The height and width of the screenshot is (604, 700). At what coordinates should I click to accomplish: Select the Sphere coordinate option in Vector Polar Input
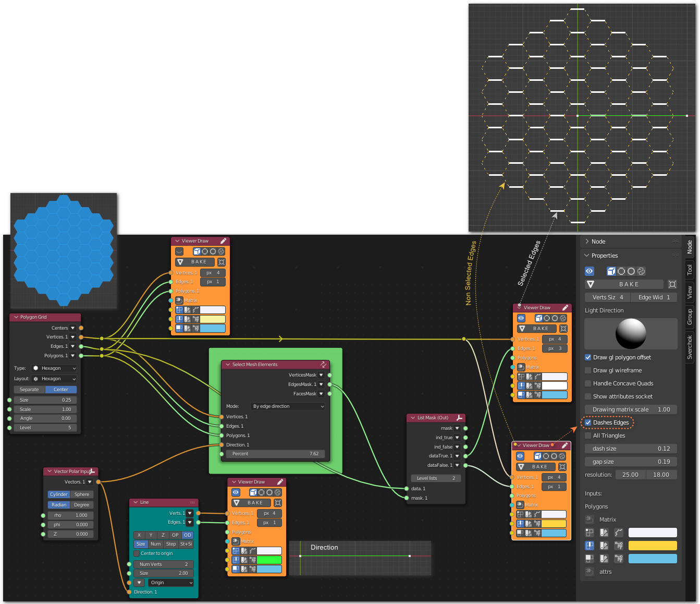point(82,494)
